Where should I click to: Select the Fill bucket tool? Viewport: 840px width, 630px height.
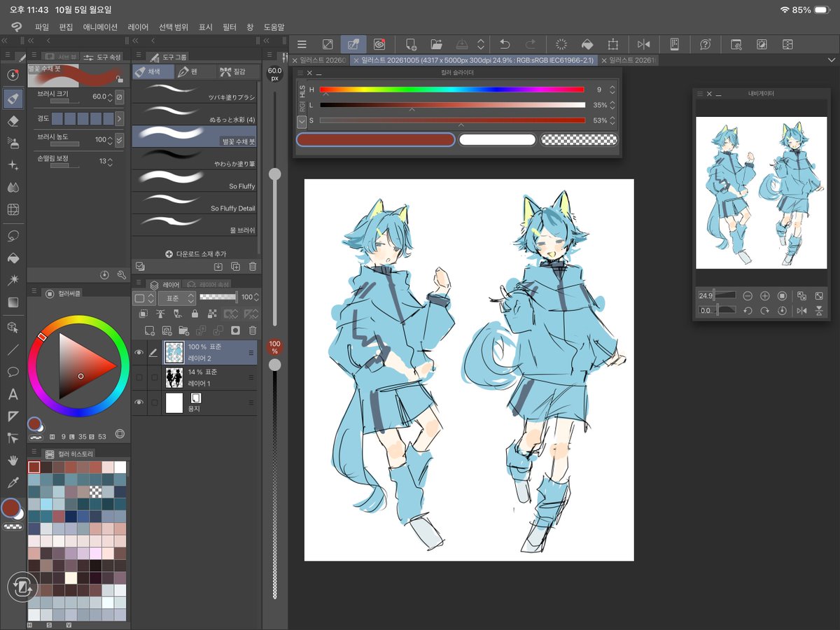pos(13,258)
